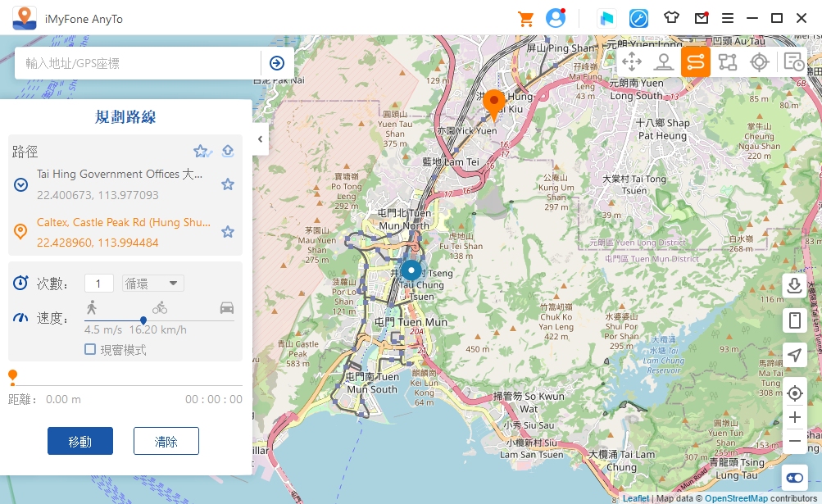This screenshot has height=504, width=822.
Task: Click the Caltex destination pin icon
Action: (20, 231)
